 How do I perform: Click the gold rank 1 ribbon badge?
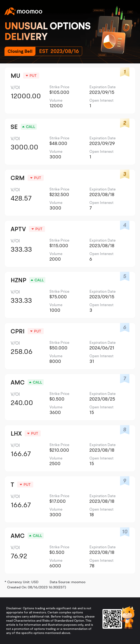(x=125, y=72)
